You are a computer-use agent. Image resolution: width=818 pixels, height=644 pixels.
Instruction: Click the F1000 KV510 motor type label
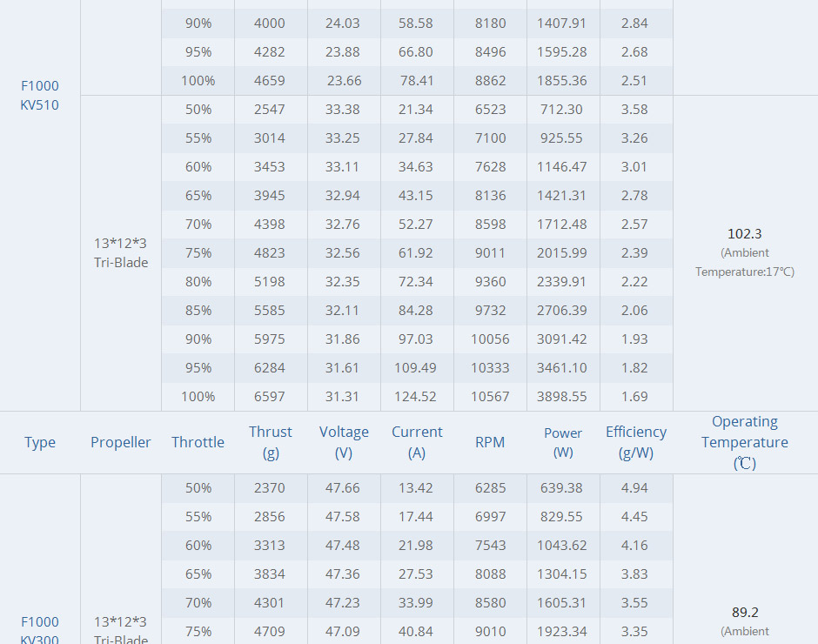(x=40, y=96)
